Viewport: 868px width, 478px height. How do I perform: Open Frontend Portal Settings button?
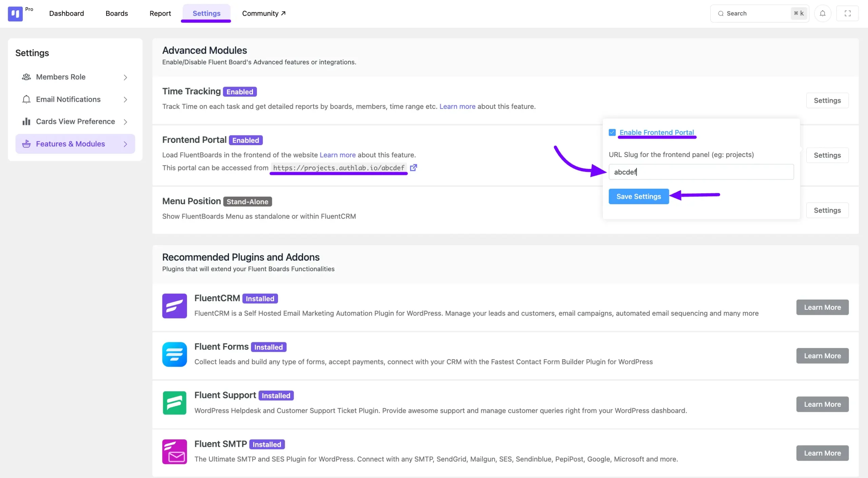point(827,155)
